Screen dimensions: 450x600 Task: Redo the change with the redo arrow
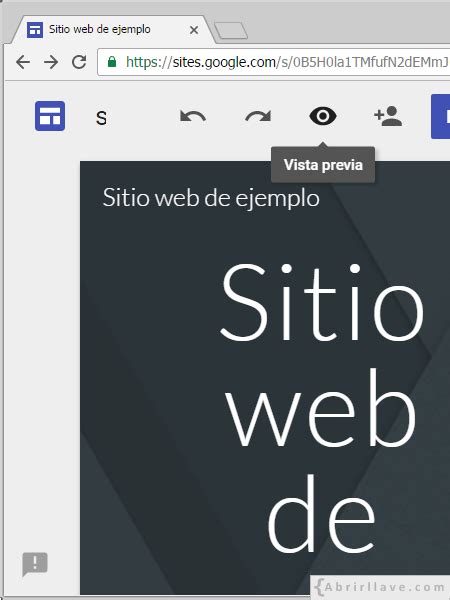coord(258,116)
